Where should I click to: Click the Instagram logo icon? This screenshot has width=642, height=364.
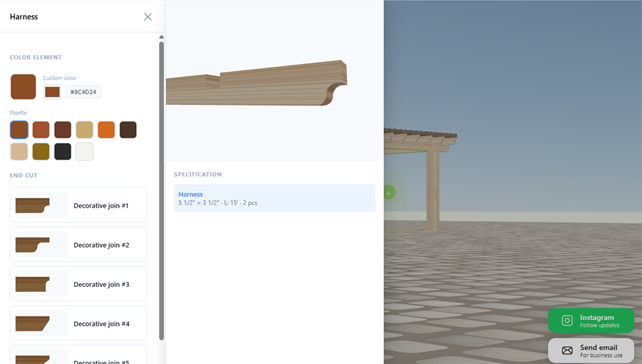tap(567, 321)
